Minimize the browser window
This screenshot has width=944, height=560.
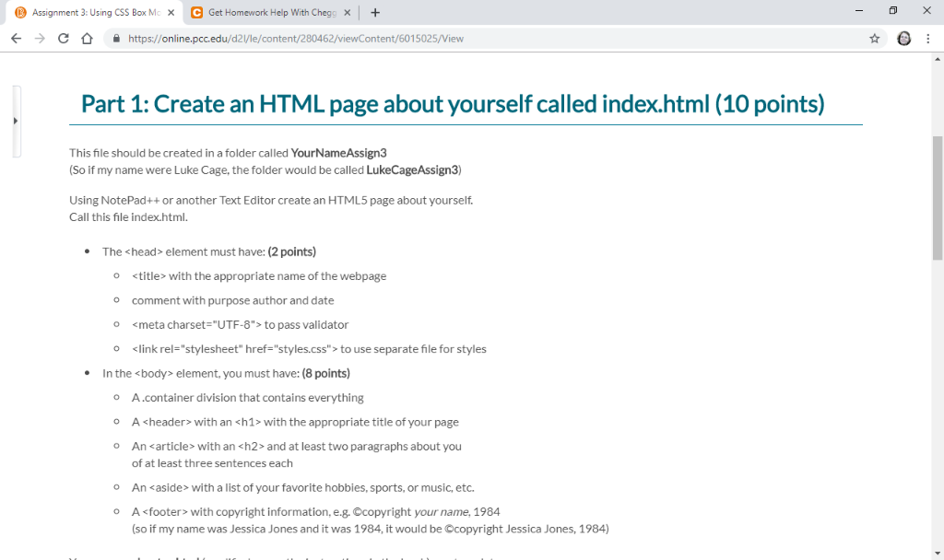859,10
